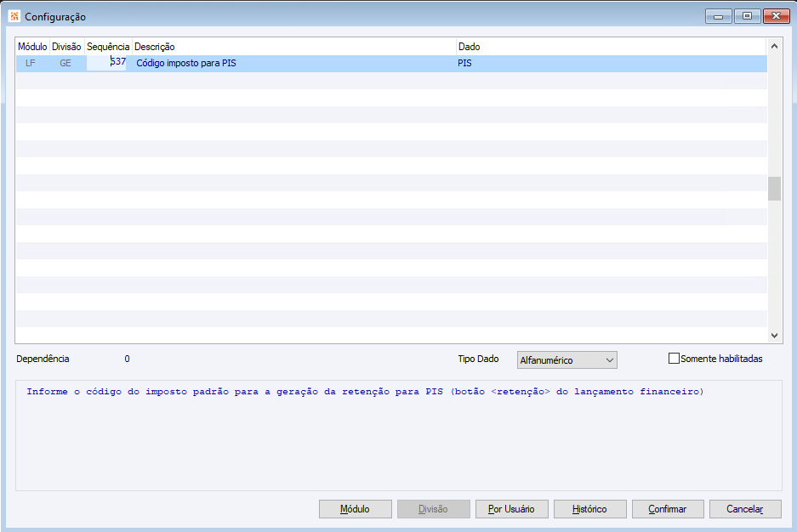Cancel the configuration dialog
The height and width of the screenshot is (532, 797).
point(745,509)
